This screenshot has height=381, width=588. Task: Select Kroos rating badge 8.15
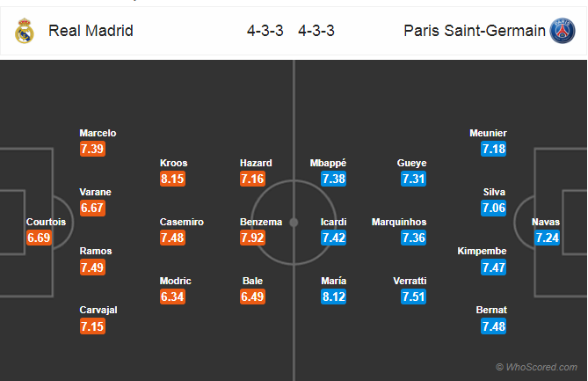(x=172, y=179)
